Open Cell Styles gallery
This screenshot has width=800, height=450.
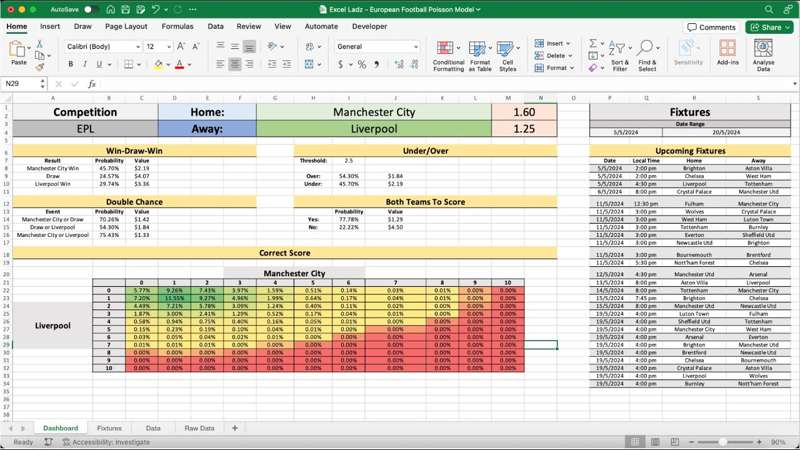tap(508, 56)
